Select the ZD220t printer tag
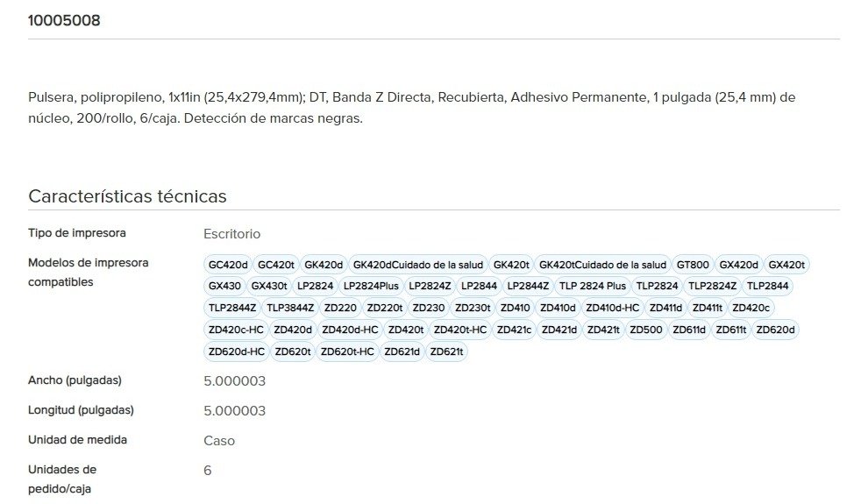The image size is (868, 504). (385, 308)
